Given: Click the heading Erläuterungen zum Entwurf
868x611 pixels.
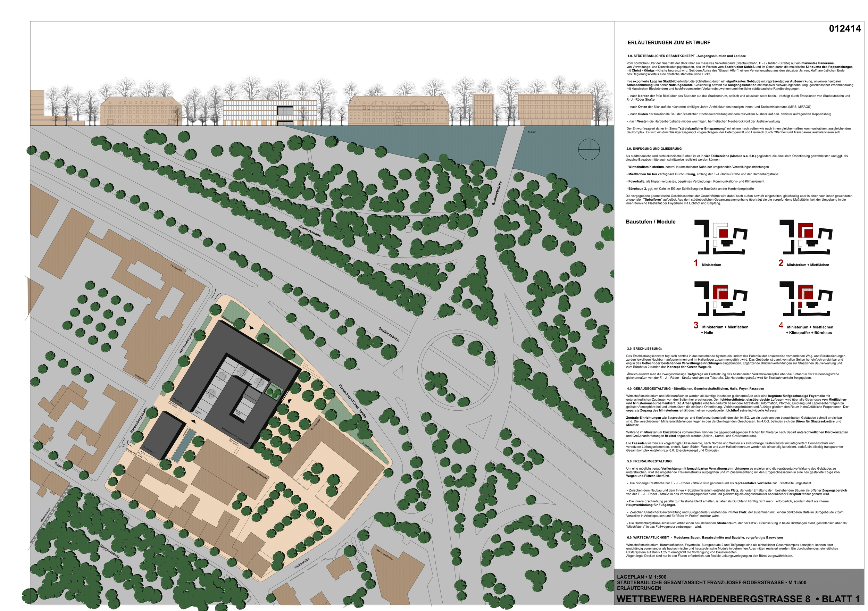Looking at the screenshot, I should coord(668,43).
